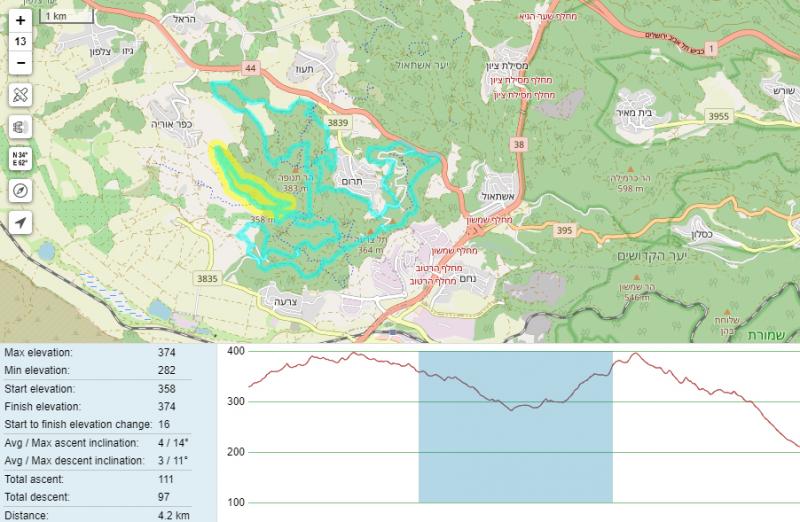Open the N 34° E 62° coordinates button
Image resolution: width=800 pixels, height=522 pixels.
pos(20,158)
